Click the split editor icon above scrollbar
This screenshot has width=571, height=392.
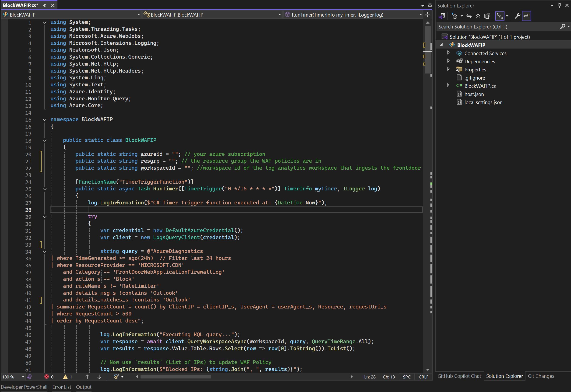tap(427, 15)
